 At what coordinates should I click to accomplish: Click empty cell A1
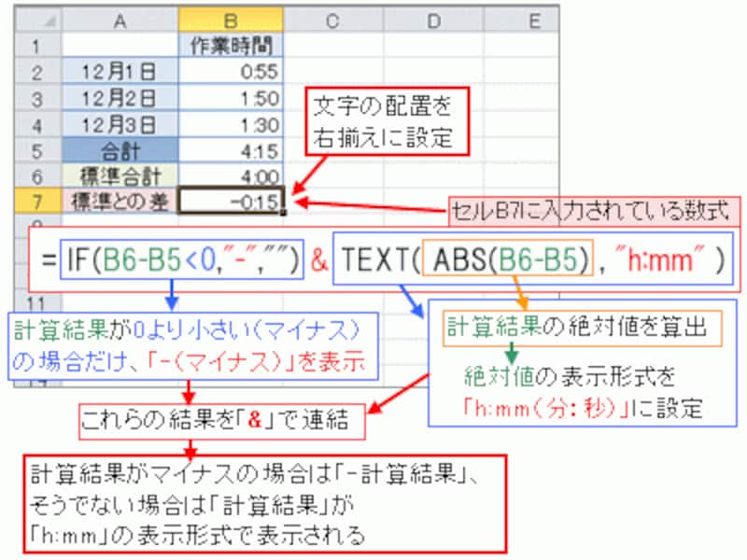tap(120, 46)
